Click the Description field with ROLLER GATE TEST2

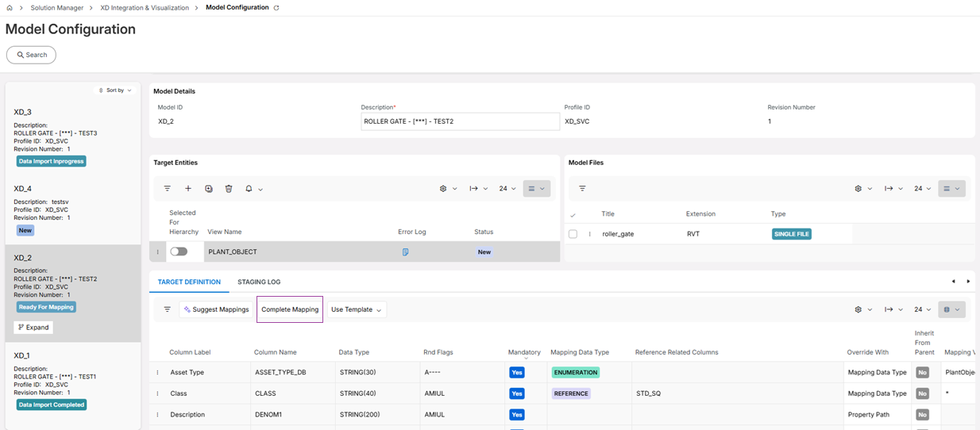pos(460,121)
